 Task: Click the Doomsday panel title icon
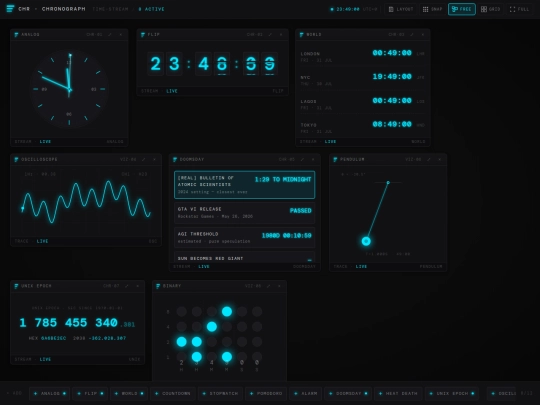175,159
